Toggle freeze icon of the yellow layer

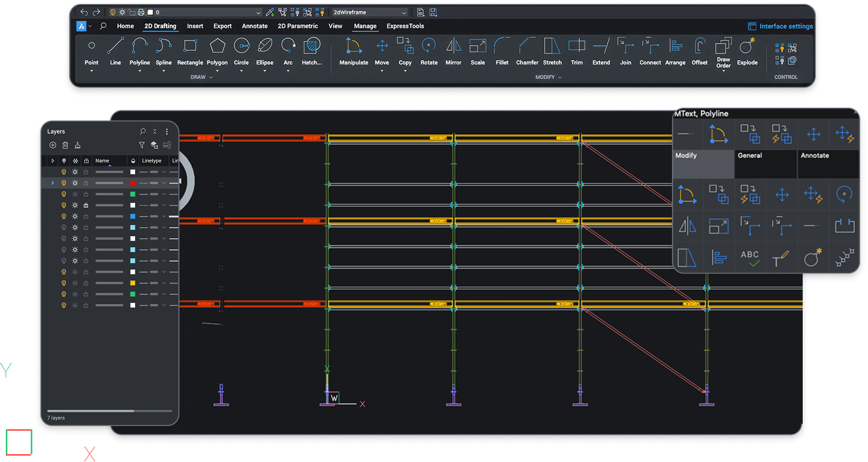pyautogui.click(x=74, y=283)
